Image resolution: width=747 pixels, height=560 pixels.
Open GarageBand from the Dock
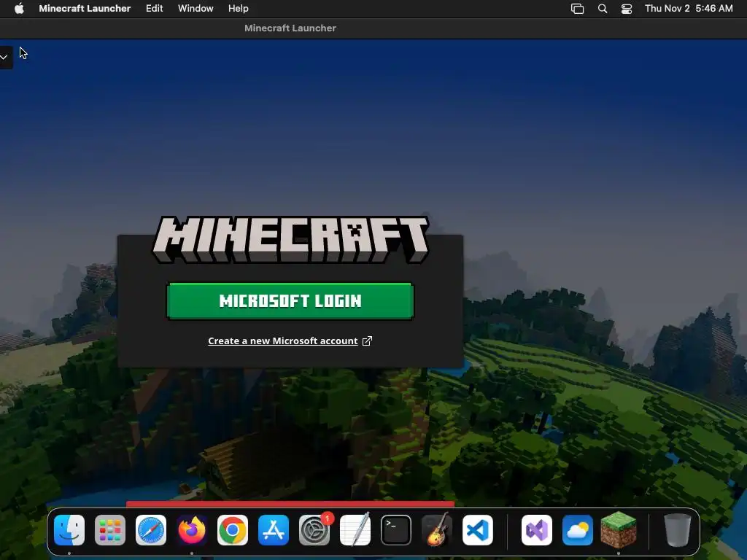437,530
